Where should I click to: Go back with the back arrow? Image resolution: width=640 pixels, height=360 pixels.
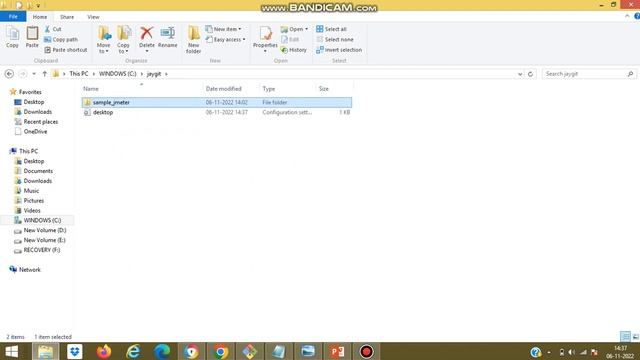click(9, 74)
